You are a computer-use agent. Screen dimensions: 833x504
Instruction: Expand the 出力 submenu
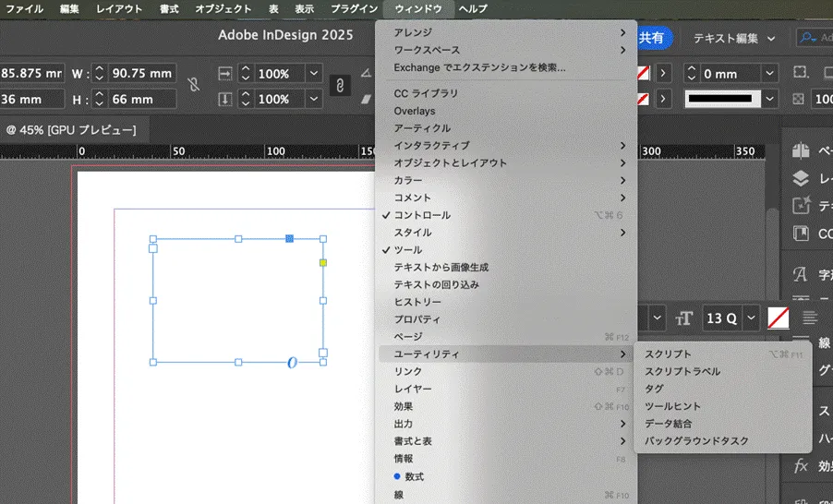pyautogui.click(x=507, y=424)
